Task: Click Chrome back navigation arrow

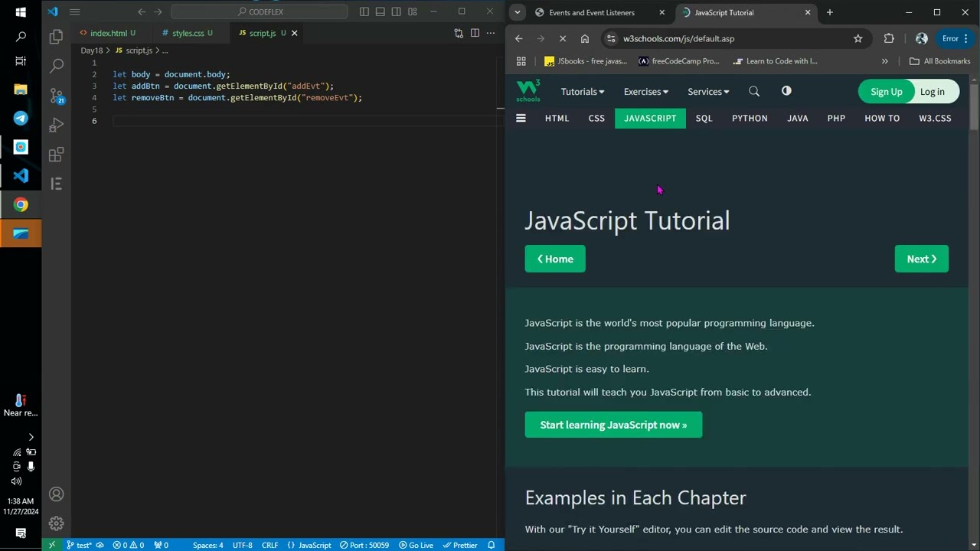Action: point(519,38)
